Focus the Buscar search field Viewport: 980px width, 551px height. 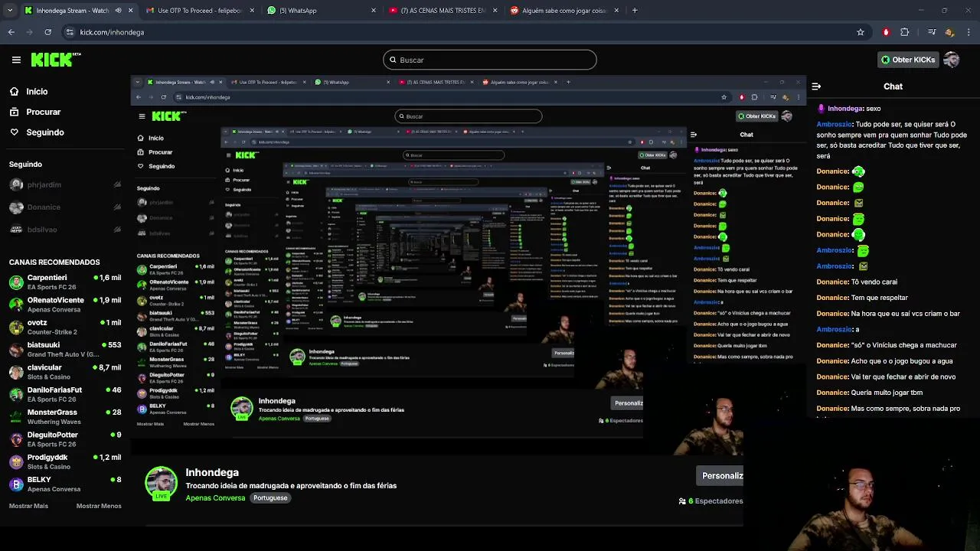490,60
